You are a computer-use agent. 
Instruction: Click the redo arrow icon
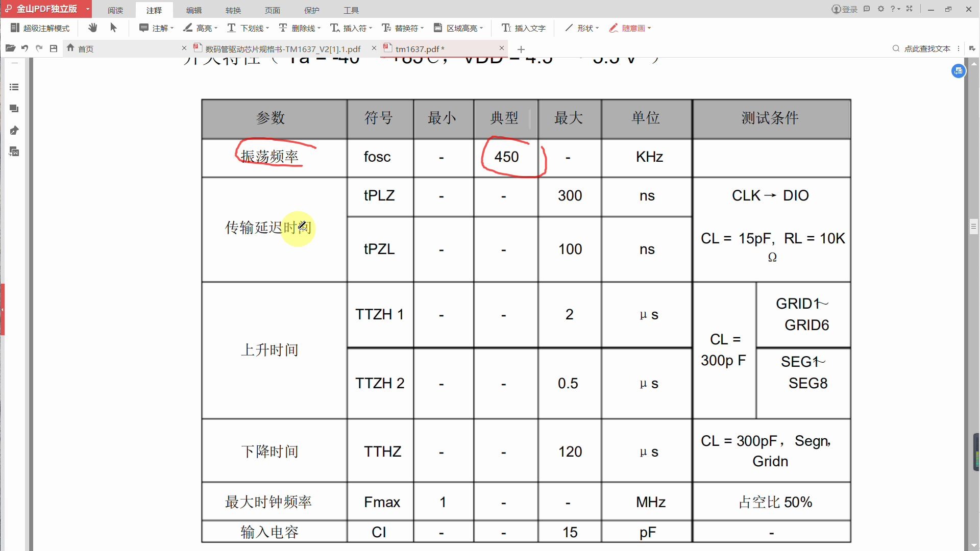[39, 48]
